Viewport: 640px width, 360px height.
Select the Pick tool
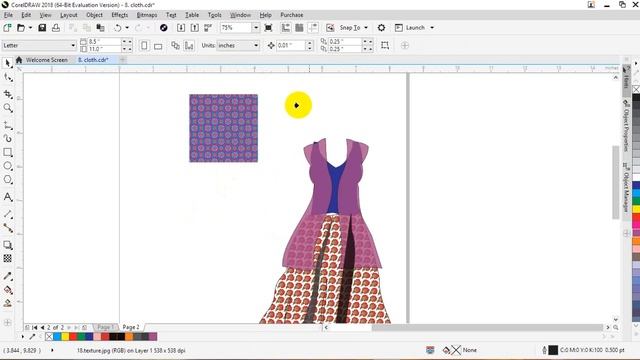7,63
